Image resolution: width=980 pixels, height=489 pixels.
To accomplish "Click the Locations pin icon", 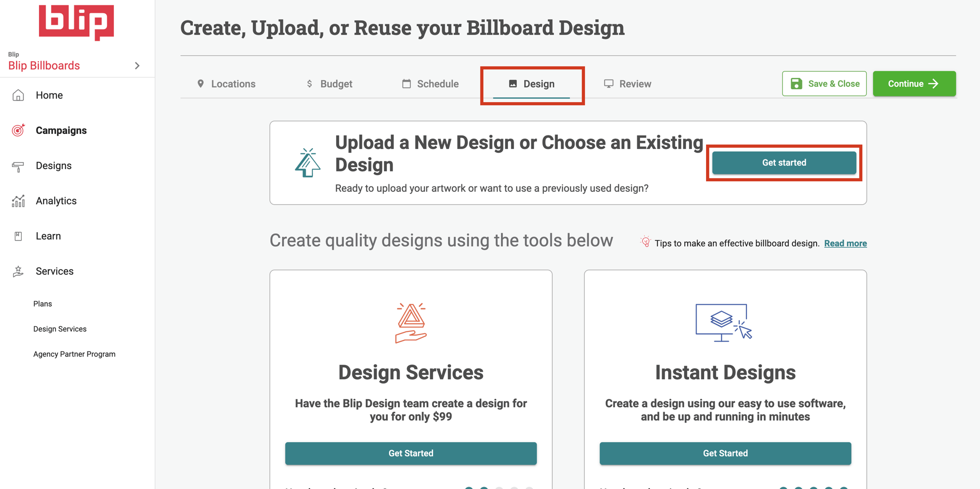I will tap(201, 84).
